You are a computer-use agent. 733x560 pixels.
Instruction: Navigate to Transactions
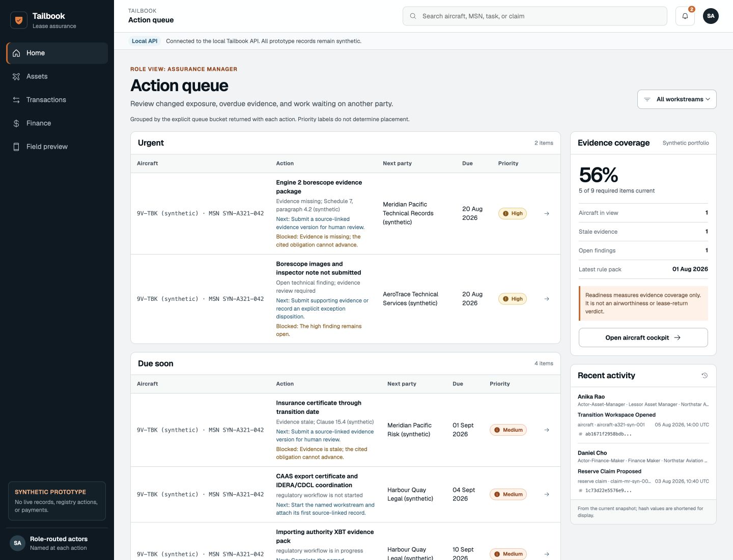coord(57,100)
